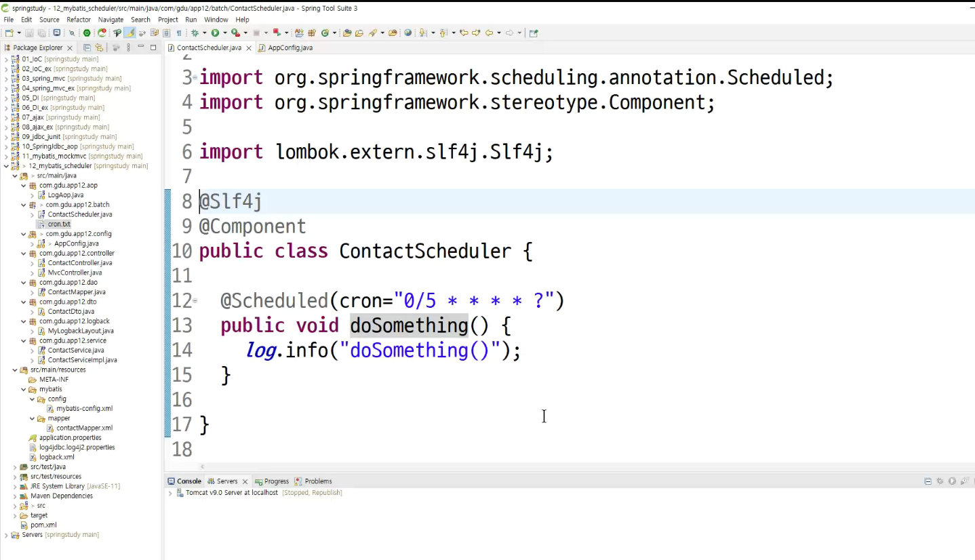Image resolution: width=975 pixels, height=560 pixels.
Task: Click the New file toolbar icon
Action: (x=8, y=33)
